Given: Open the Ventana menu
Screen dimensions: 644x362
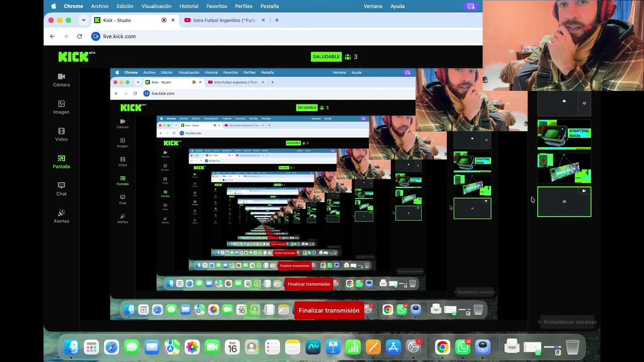Looking at the screenshot, I should click(x=373, y=6).
